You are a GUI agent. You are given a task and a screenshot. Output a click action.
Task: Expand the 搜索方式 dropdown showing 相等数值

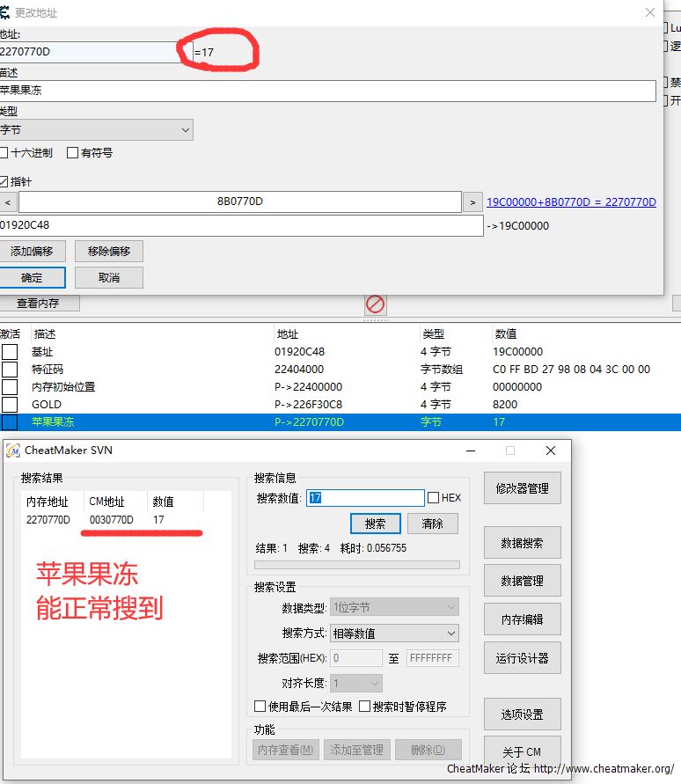tap(392, 634)
